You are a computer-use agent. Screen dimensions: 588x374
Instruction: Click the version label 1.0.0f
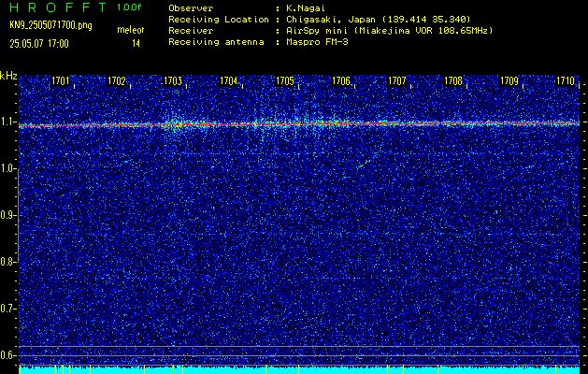pyautogui.click(x=129, y=7)
